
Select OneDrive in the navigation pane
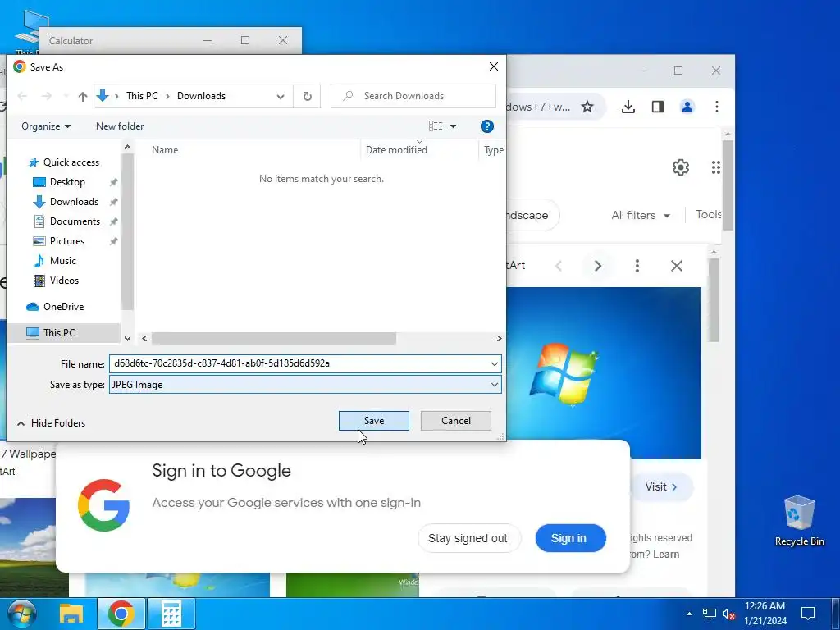click(x=63, y=307)
